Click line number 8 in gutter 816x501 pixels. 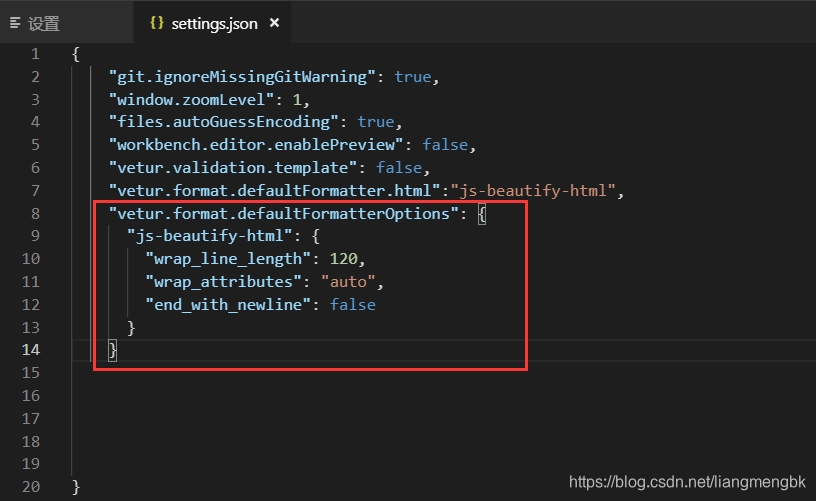[35, 213]
